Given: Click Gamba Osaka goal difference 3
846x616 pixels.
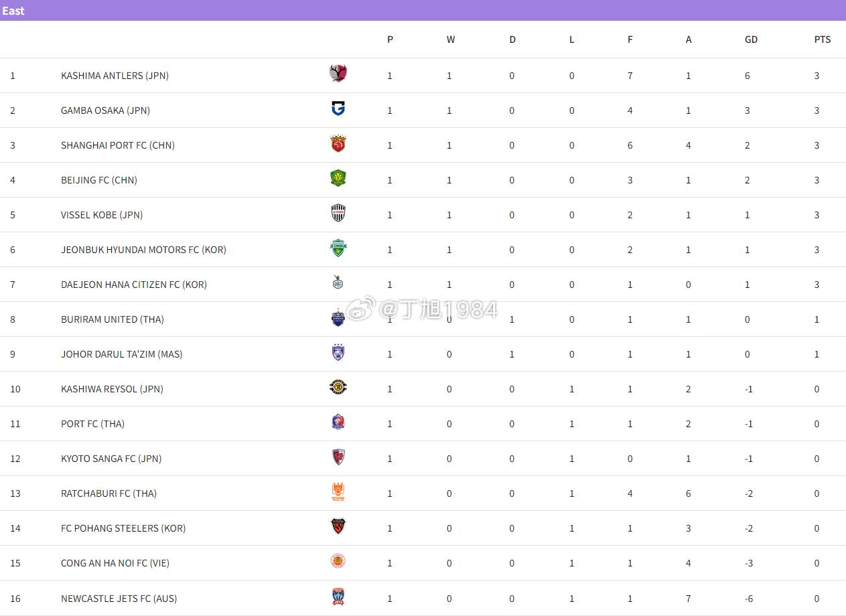Looking at the screenshot, I should pyautogui.click(x=747, y=110).
